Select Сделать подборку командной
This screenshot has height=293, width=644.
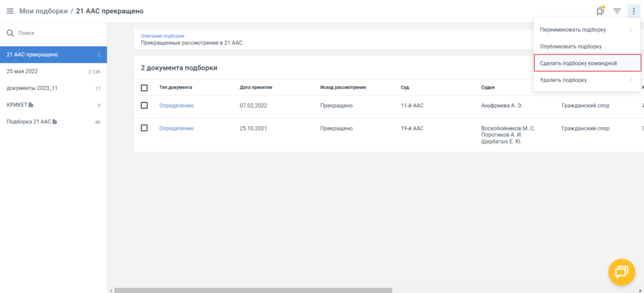587,64
